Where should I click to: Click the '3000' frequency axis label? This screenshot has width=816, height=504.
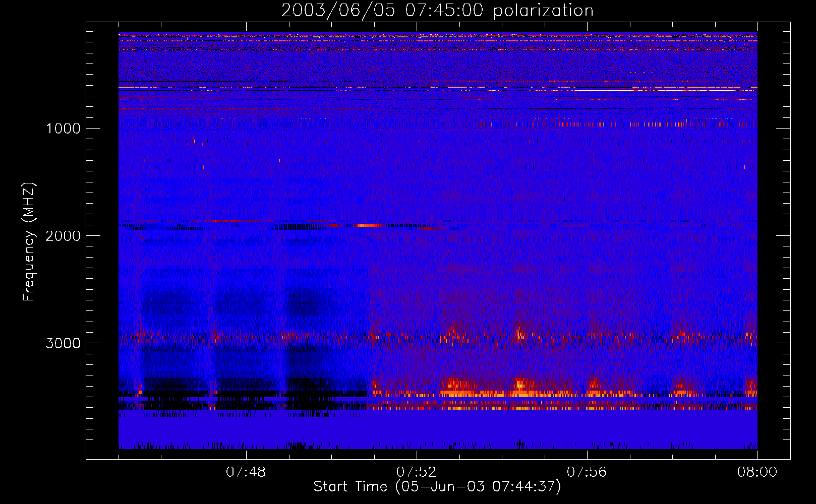[63, 343]
